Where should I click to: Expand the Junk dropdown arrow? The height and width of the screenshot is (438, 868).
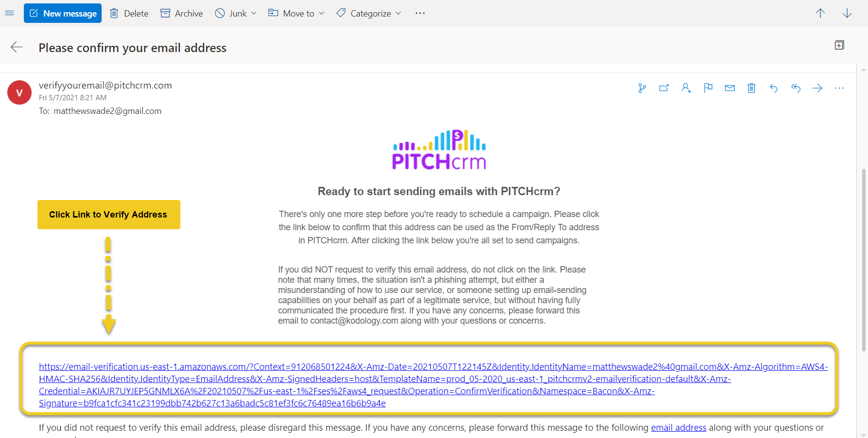point(254,13)
